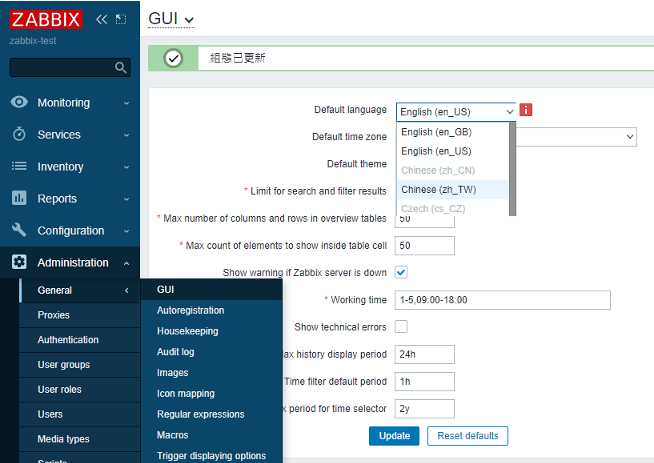Open User roles page
This screenshot has height=463, width=654.
click(x=80, y=389)
